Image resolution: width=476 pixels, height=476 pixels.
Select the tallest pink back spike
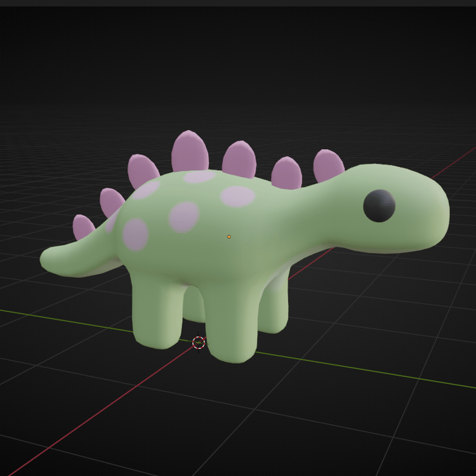click(x=190, y=150)
